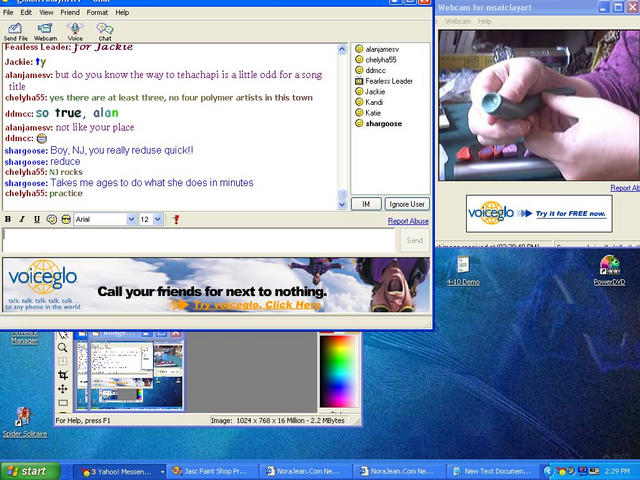Screen dimensions: 640x480
Task: Click the Voice microphone toolbar icon
Action: point(75,32)
